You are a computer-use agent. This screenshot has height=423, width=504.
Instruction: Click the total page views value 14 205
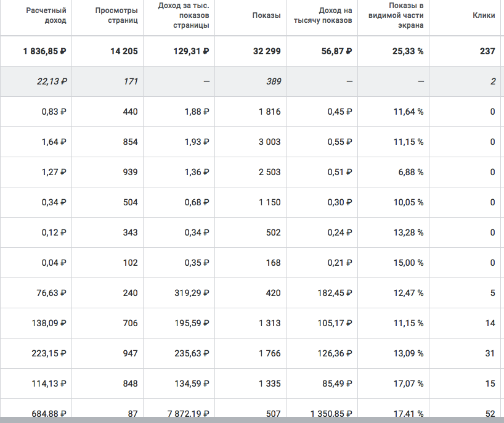[x=124, y=51]
